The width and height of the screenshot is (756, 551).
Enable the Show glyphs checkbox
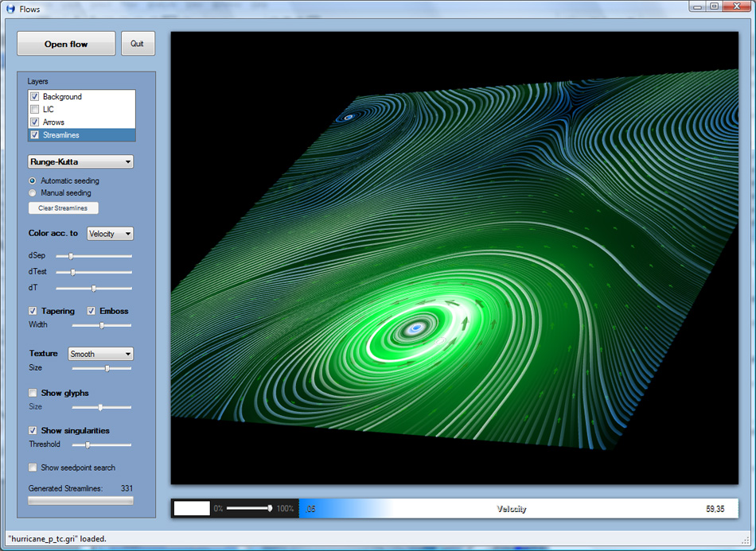click(x=33, y=393)
